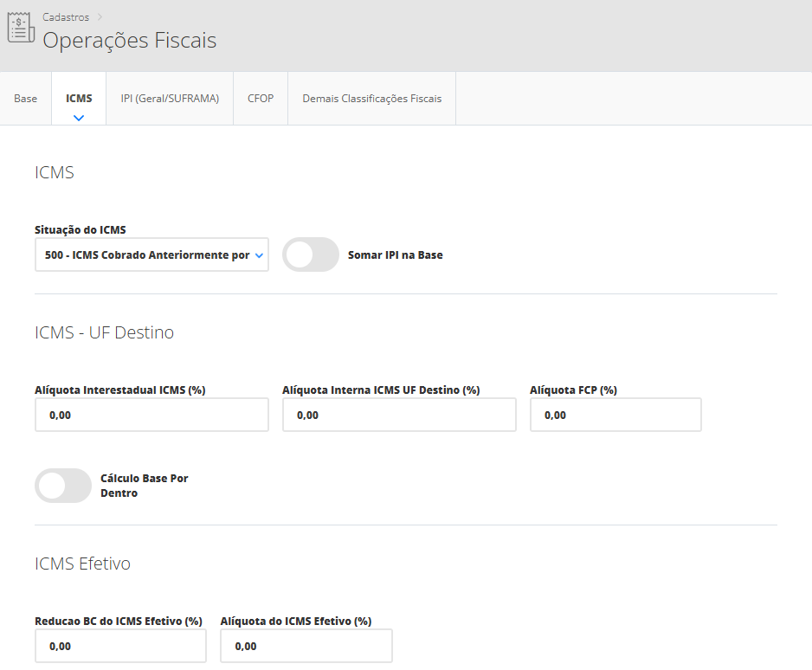Click the Operações Fiscais page title
This screenshot has height=670, width=812.
click(130, 41)
